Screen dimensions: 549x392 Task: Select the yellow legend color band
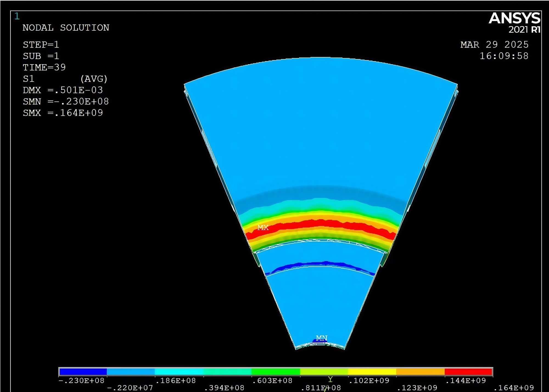[372, 372]
